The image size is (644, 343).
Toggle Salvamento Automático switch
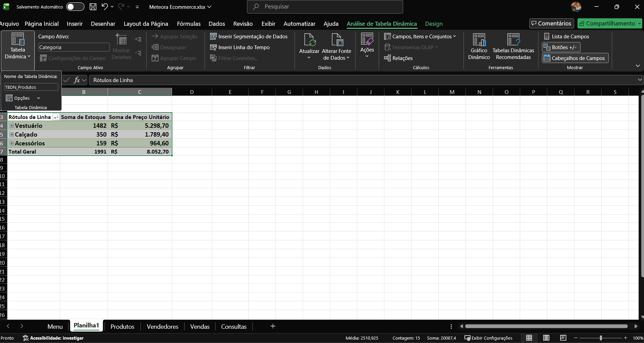point(75,7)
